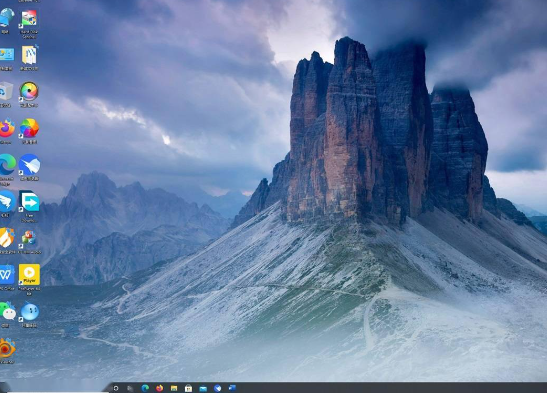This screenshot has width=547, height=393.
Task: Open the WeChat desktop icon
Action: pos(8,312)
